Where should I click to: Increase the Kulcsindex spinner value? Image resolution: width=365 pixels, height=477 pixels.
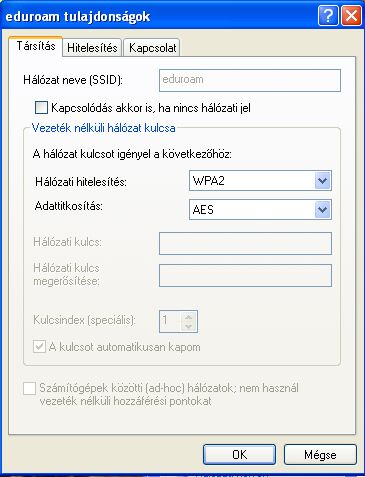pyautogui.click(x=189, y=317)
